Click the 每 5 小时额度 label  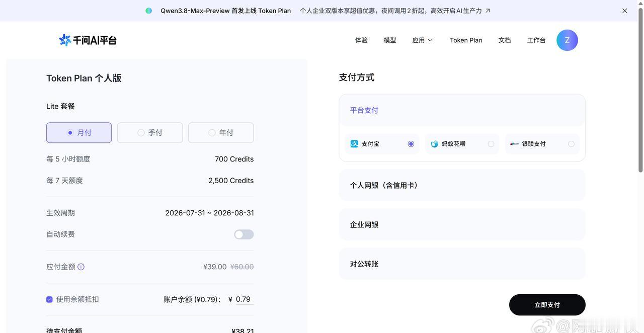click(68, 159)
